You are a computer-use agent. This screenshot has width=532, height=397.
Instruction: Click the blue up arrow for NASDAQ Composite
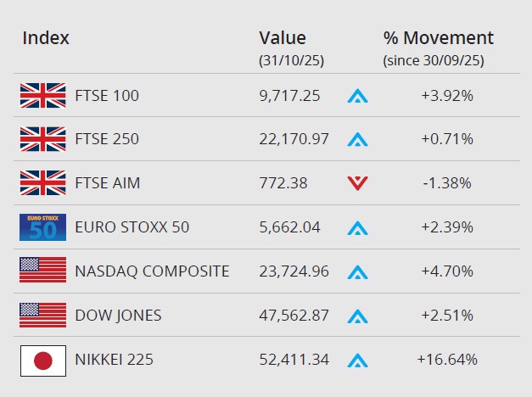point(357,272)
